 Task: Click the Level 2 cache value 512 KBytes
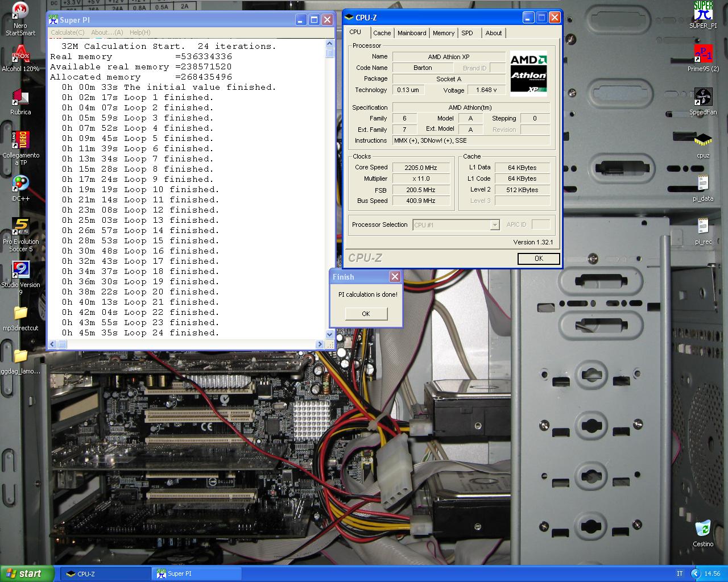click(x=522, y=190)
